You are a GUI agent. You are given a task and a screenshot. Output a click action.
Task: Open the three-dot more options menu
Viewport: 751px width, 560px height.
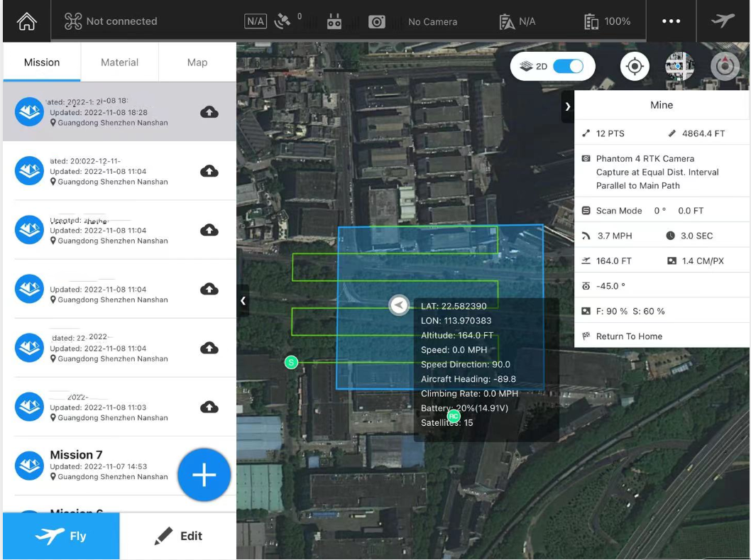(x=671, y=21)
